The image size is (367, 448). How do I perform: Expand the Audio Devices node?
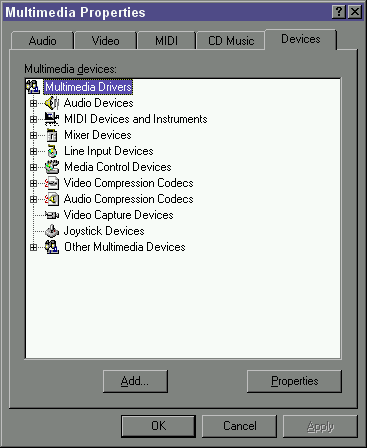coord(33,103)
